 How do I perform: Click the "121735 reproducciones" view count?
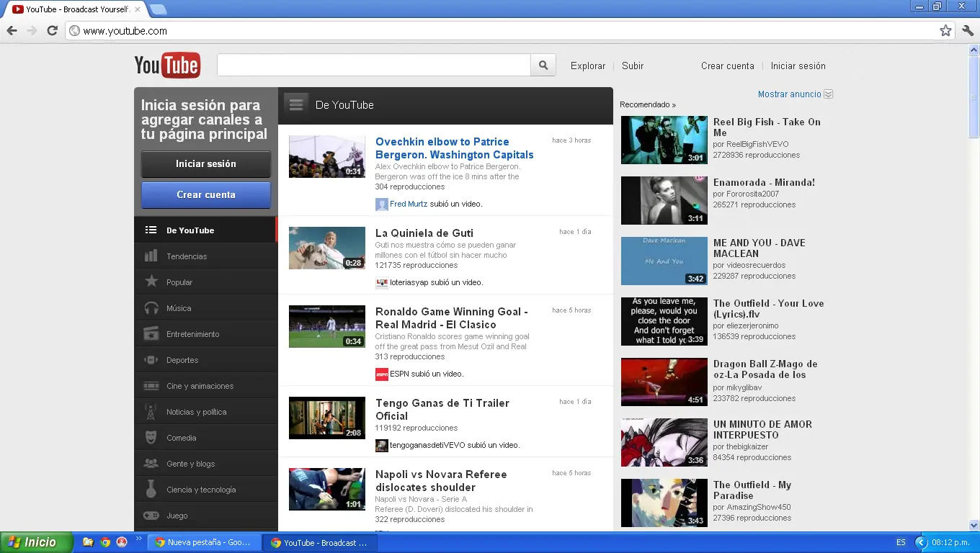point(416,266)
